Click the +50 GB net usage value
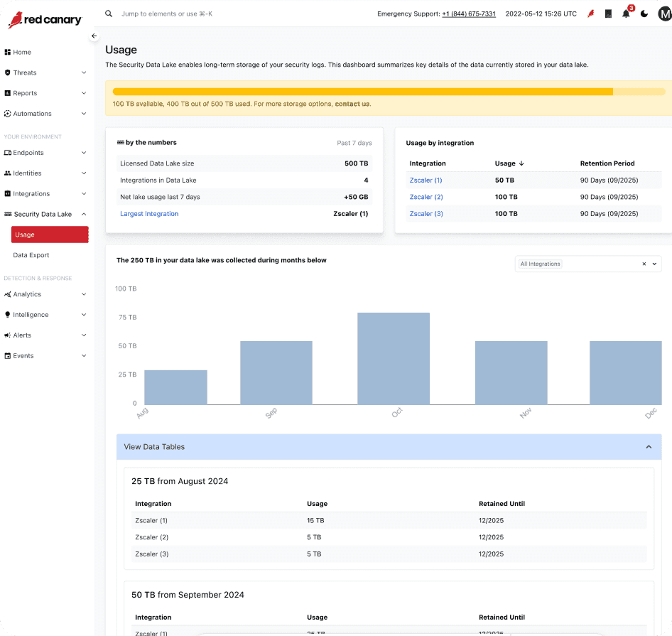The image size is (672, 636). [356, 197]
